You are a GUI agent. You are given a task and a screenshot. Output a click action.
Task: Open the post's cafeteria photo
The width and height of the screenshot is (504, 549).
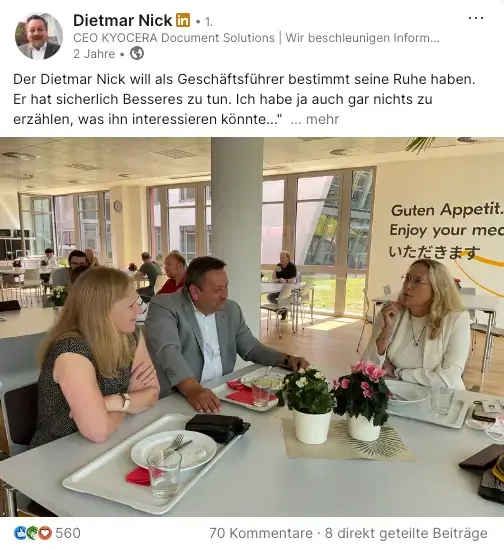click(252, 326)
